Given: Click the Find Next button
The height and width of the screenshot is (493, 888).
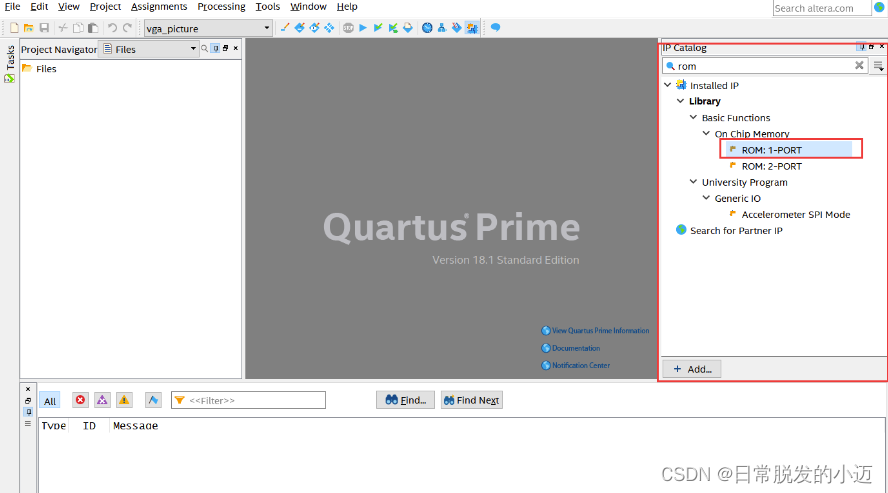Looking at the screenshot, I should coord(472,400).
